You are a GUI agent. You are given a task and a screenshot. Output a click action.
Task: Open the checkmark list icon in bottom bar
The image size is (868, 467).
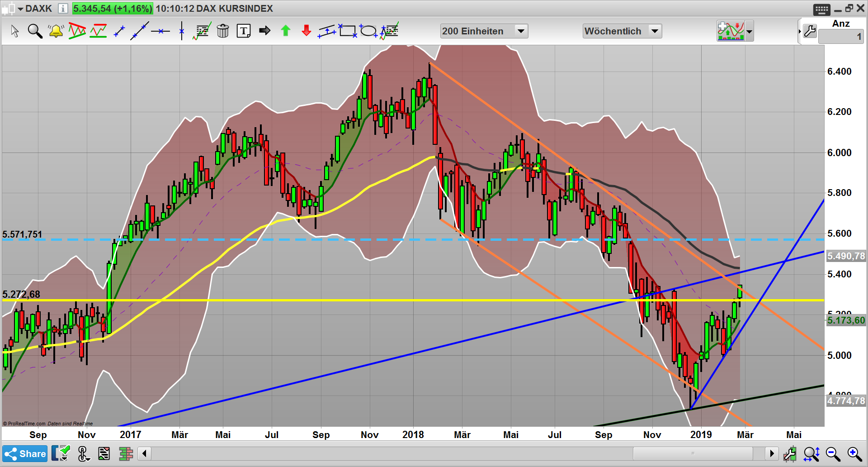(x=61, y=453)
